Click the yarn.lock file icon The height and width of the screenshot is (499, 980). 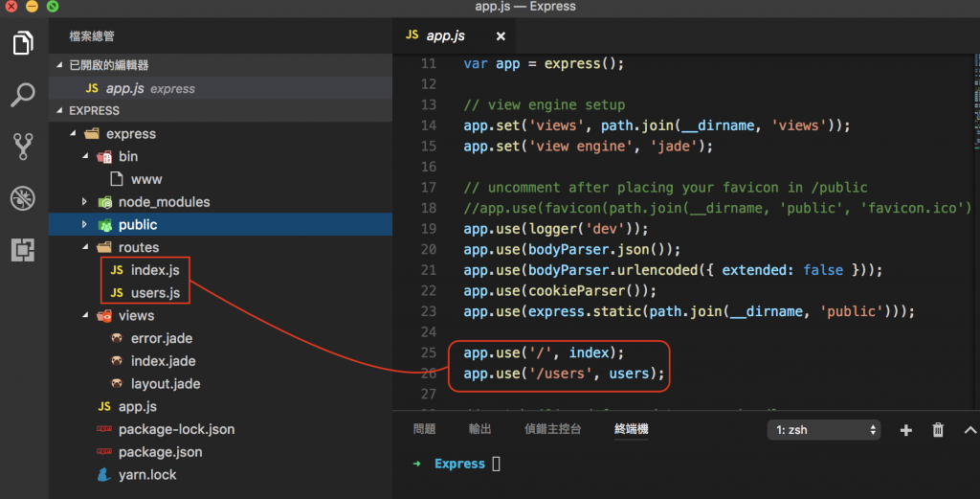pos(104,475)
